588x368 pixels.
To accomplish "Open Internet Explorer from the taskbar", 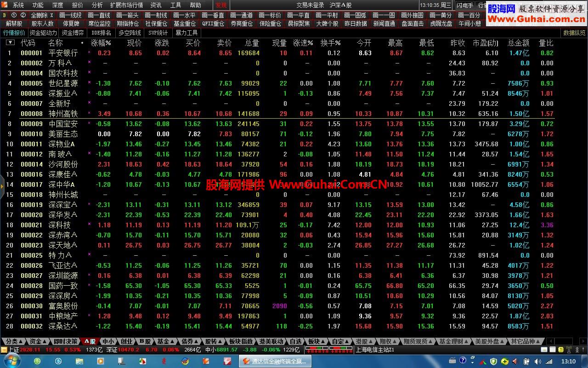I will (x=58, y=361).
